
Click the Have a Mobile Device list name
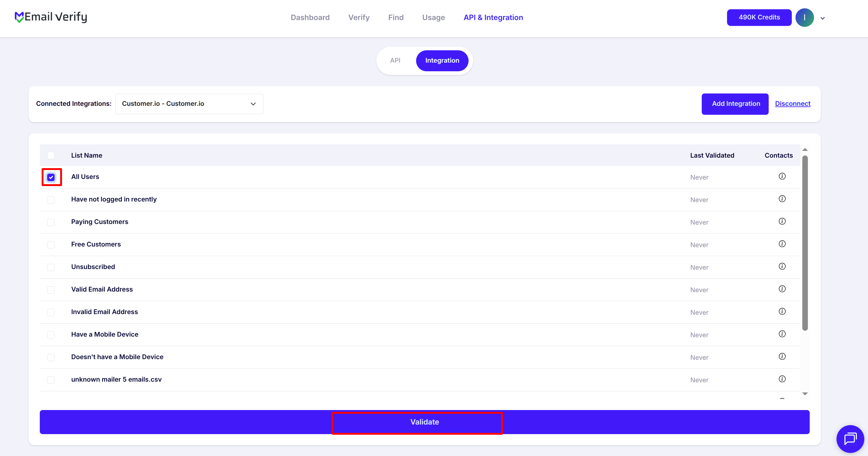pyautogui.click(x=105, y=334)
